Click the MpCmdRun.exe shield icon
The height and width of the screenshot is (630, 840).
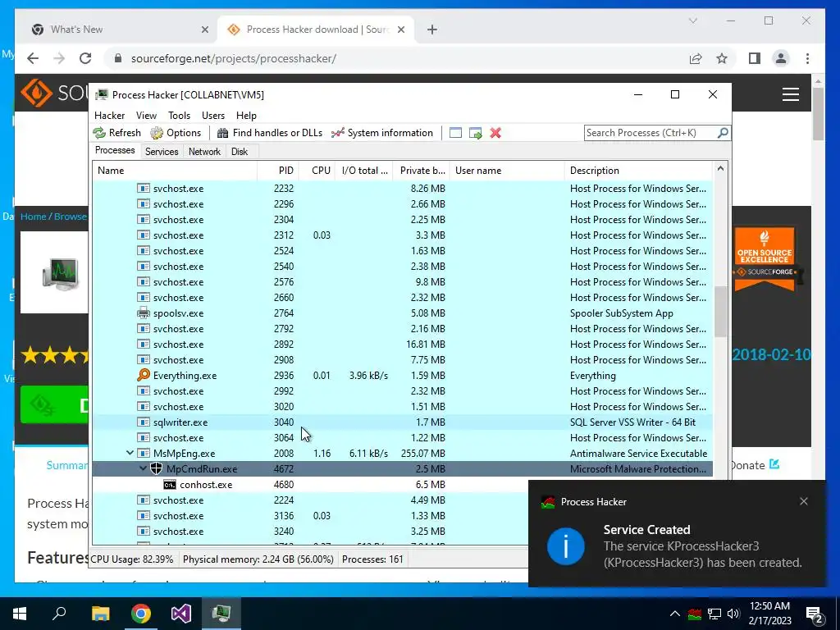[x=156, y=468]
